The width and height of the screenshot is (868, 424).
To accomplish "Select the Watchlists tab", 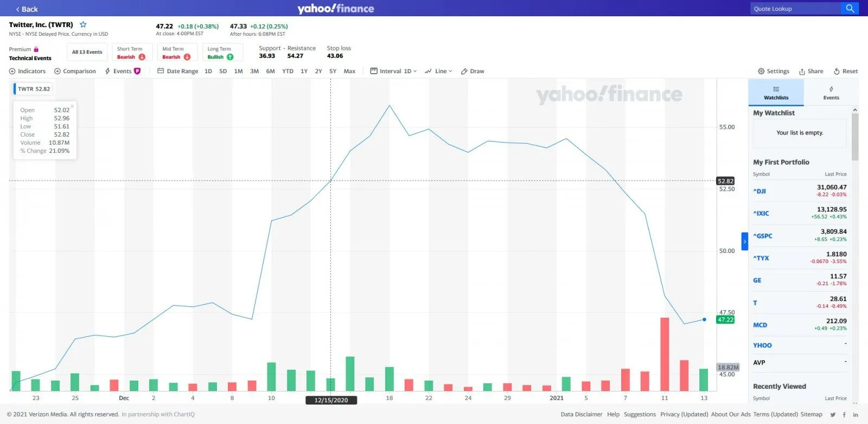I will 776,93.
